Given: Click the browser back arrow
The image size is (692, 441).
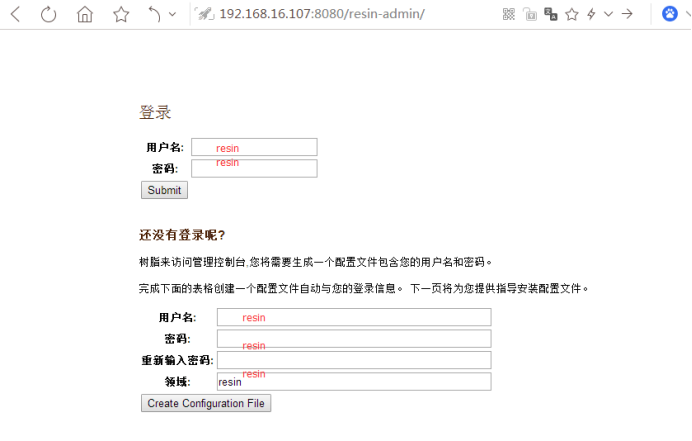Looking at the screenshot, I should point(15,14).
